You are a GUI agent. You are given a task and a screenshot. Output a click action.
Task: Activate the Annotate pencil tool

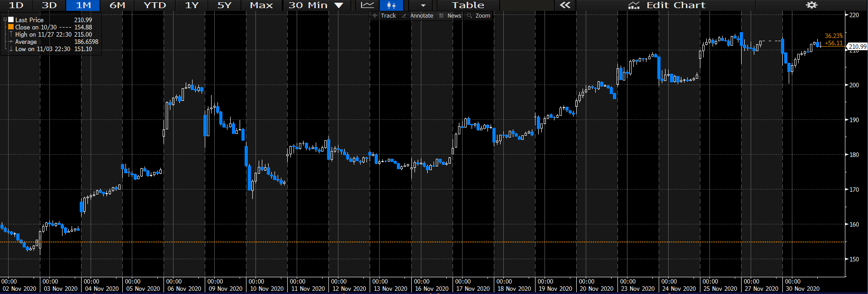[x=418, y=16]
